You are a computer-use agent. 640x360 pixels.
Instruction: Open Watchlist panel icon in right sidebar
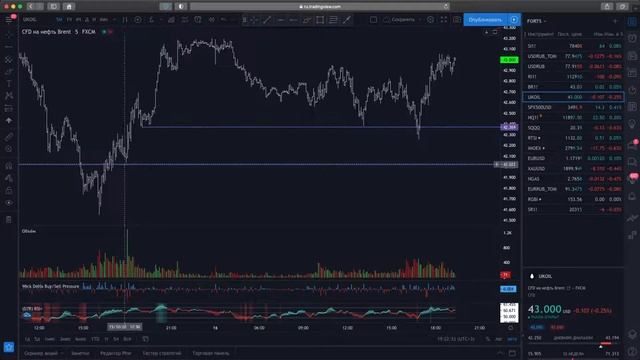coord(632,21)
